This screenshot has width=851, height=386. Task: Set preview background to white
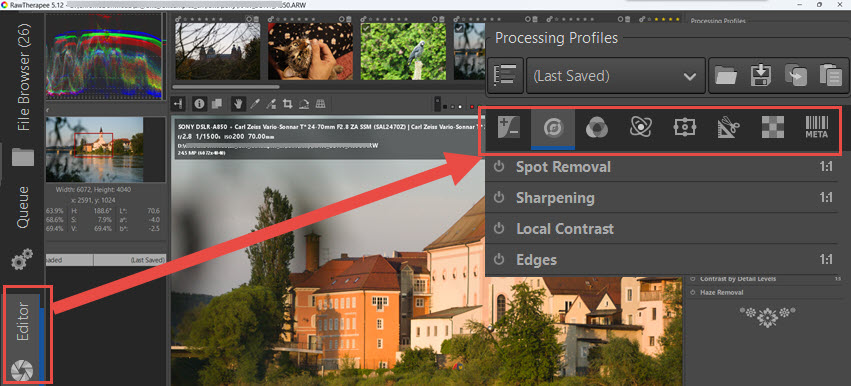(460, 107)
